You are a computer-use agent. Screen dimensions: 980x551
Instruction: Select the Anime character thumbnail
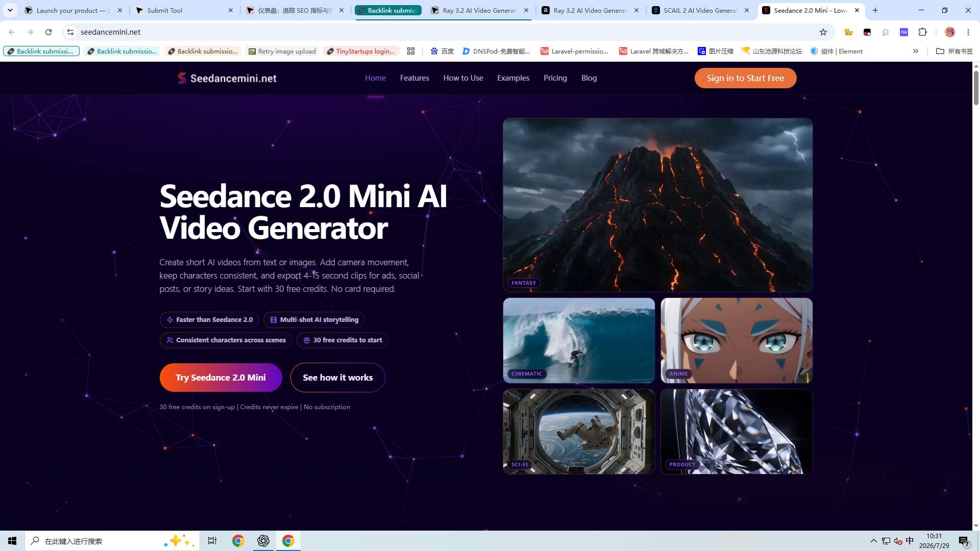pos(737,340)
